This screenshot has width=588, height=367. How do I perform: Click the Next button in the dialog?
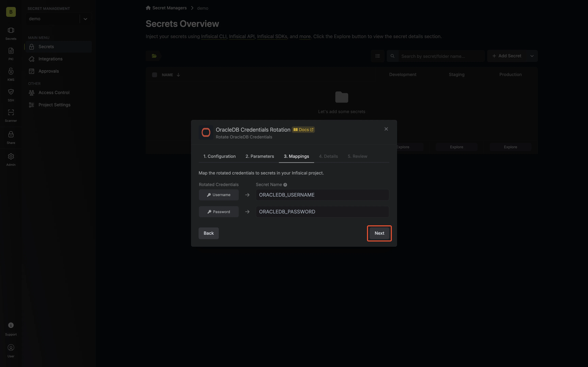[379, 233]
